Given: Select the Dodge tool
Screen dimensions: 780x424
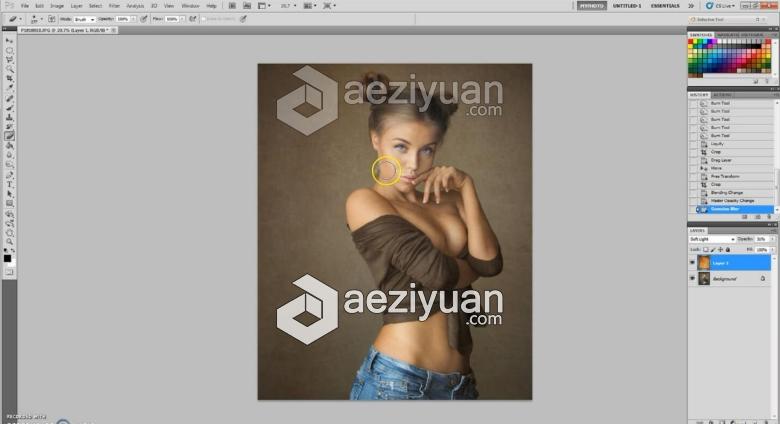Looking at the screenshot, I should [x=9, y=165].
